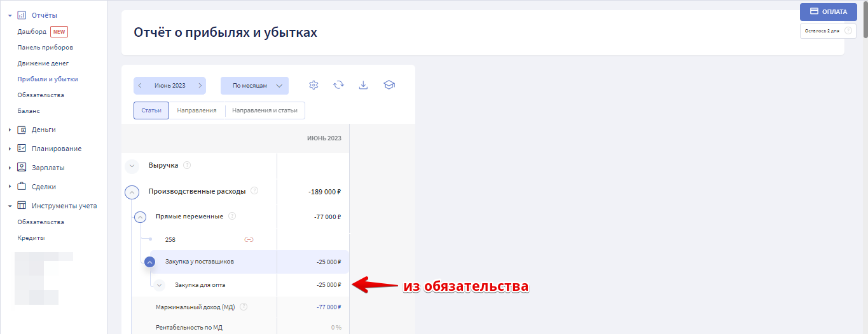Viewport: 868px width, 334px height.
Task: Collapse the Отчёты sidebar section
Action: (10, 15)
